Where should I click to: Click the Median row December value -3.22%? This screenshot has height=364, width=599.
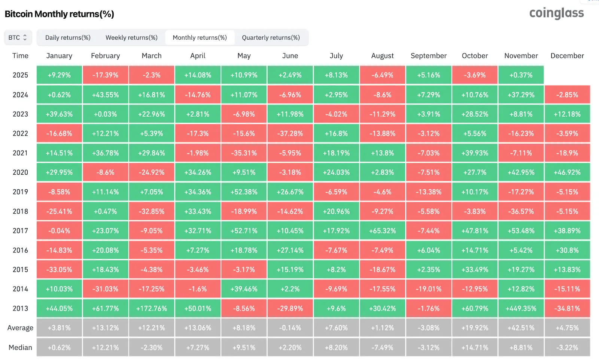(x=567, y=347)
